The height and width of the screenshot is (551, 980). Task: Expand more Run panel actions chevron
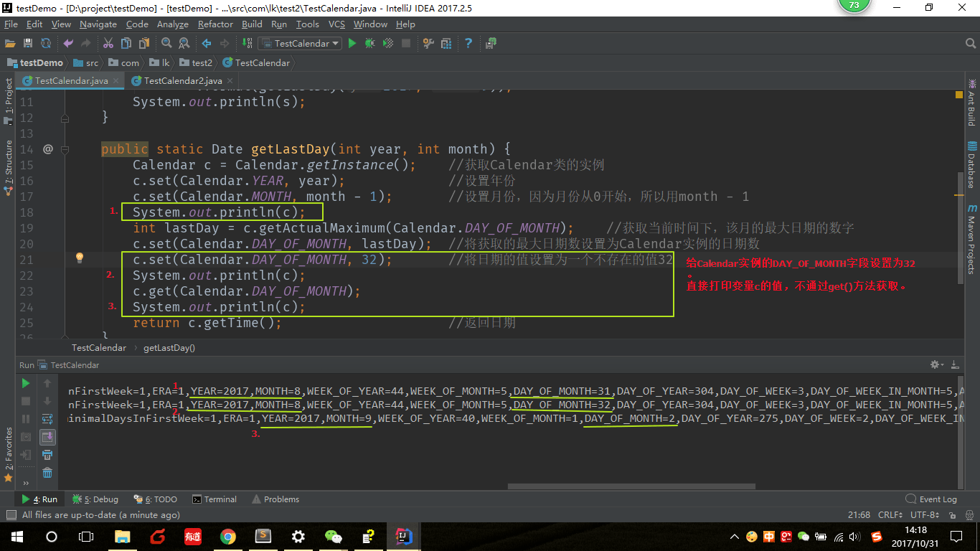26,482
